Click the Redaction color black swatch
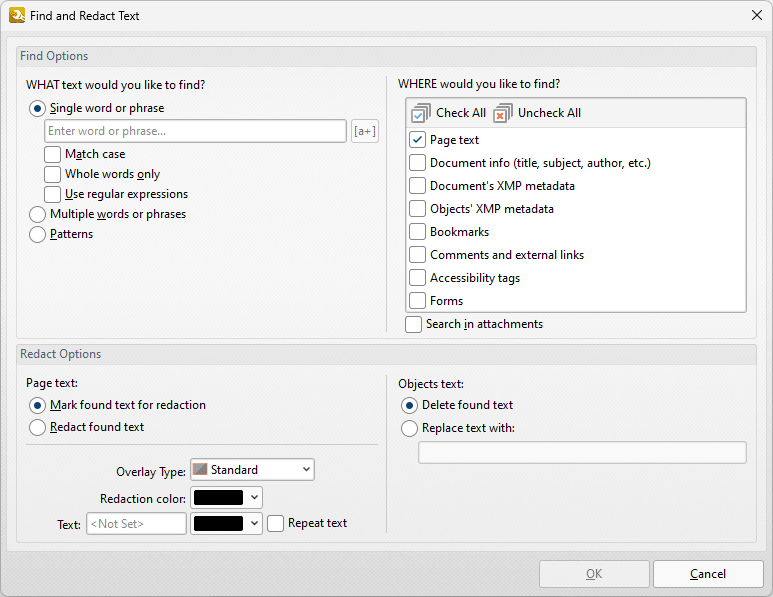 [218, 497]
